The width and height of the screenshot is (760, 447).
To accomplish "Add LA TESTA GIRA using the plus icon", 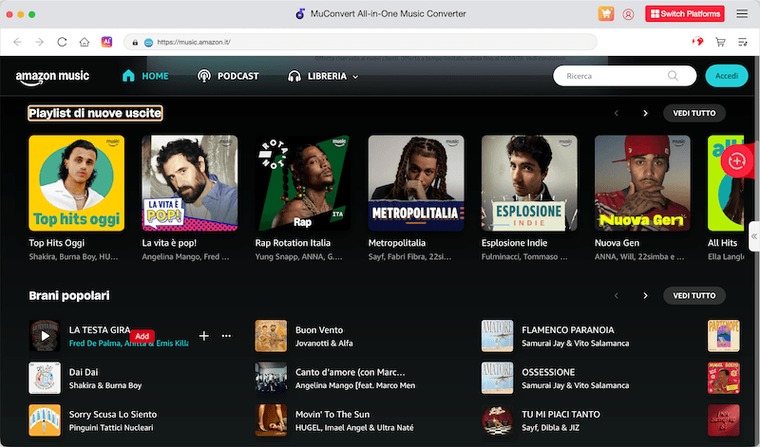I will 204,335.
